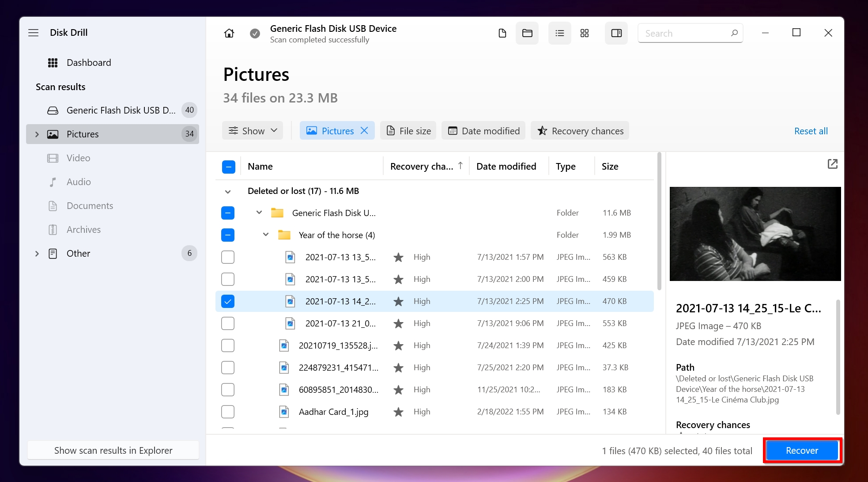Viewport: 868px width, 482px height.
Task: Check the 20210719_135528 file checkbox
Action: [228, 345]
